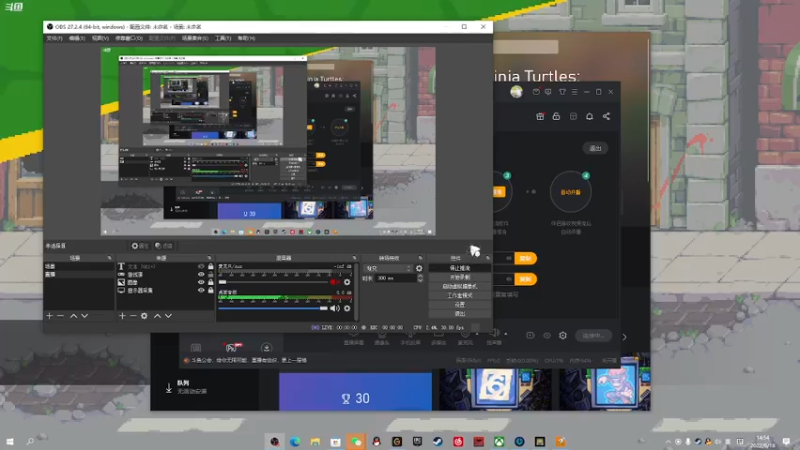The image size is (800, 450).
Task: Toggle lock on the 游戏源 source
Action: [210, 274]
